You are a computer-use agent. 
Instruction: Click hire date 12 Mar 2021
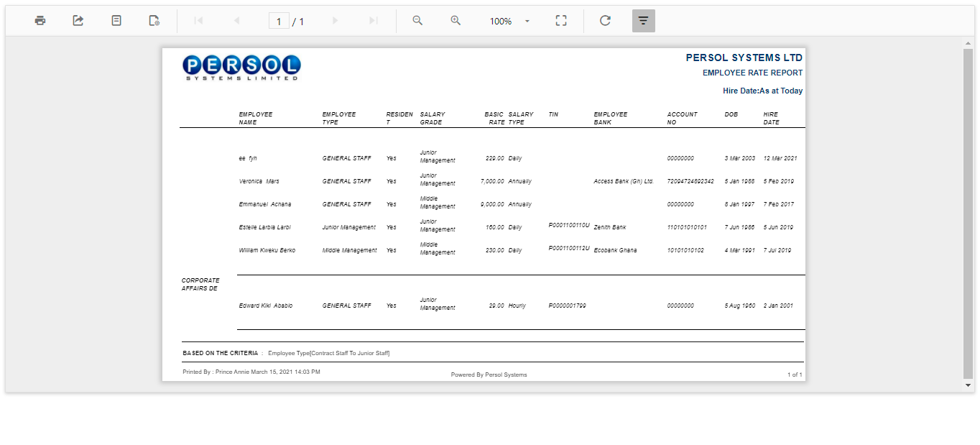pyautogui.click(x=780, y=158)
